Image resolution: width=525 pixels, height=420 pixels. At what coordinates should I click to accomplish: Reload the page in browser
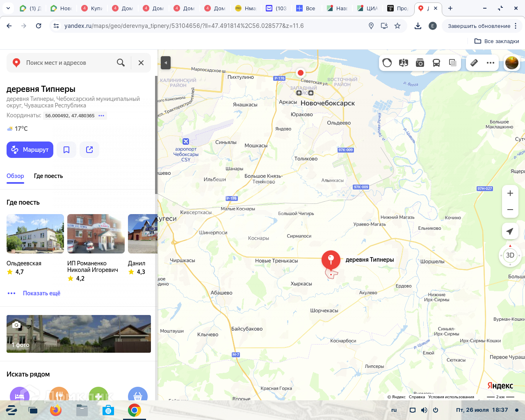coord(39,26)
